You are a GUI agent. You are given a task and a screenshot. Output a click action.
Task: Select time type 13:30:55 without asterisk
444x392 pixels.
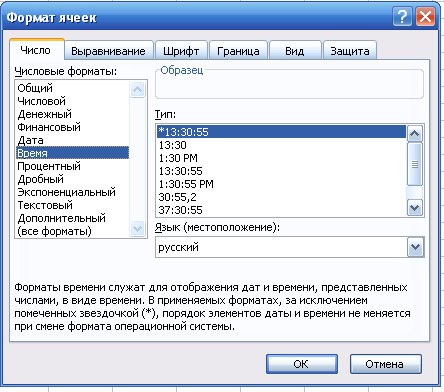pos(281,171)
